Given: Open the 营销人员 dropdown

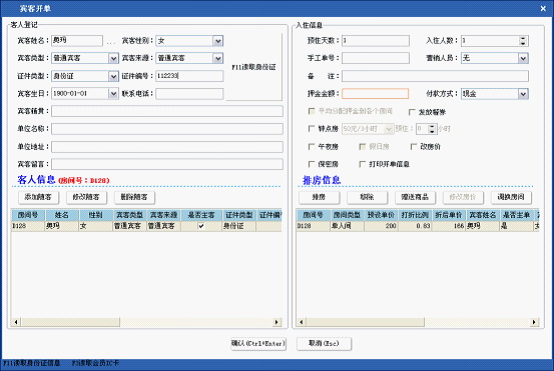Looking at the screenshot, I should (523, 58).
